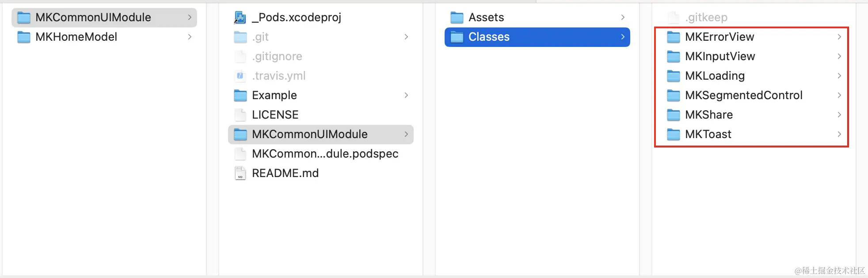Select the MKCommonUIModule folder in first column
This screenshot has height=278, width=868.
click(x=104, y=17)
